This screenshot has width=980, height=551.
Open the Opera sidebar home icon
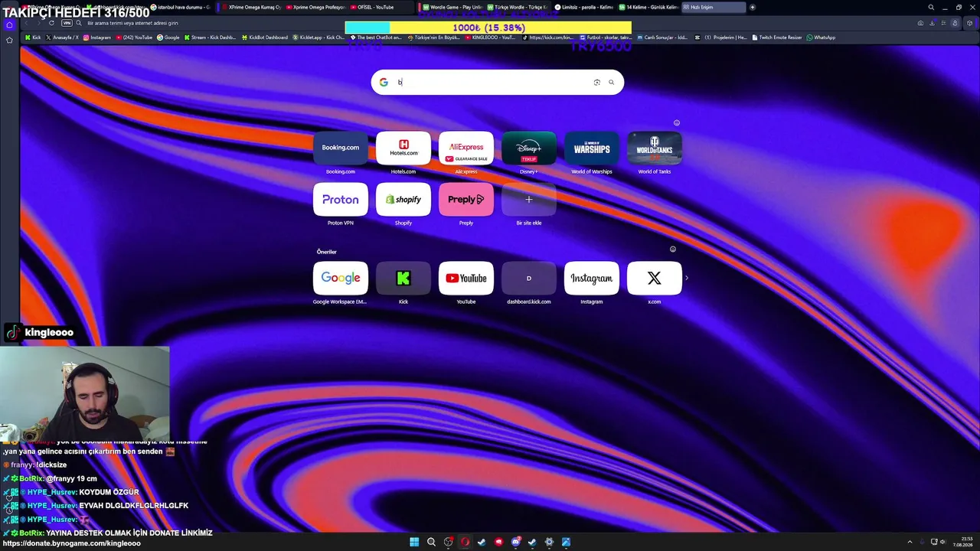pos(9,24)
